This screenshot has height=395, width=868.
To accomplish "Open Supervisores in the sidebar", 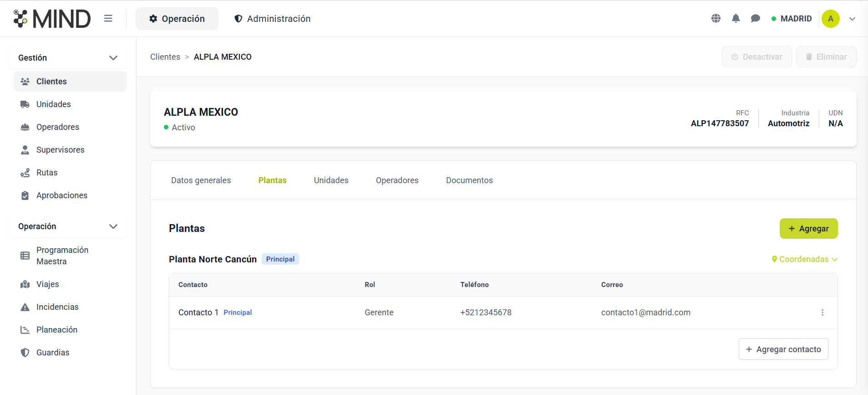I will (x=70, y=150).
